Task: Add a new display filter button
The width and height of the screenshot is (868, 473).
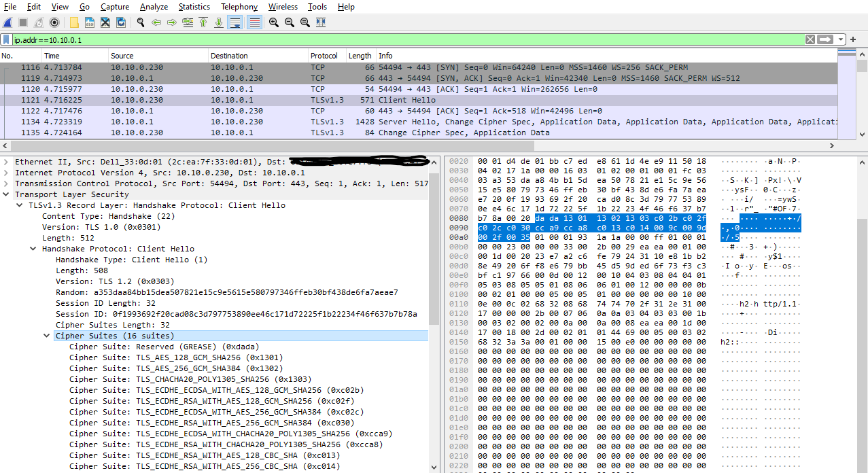Action: click(853, 39)
